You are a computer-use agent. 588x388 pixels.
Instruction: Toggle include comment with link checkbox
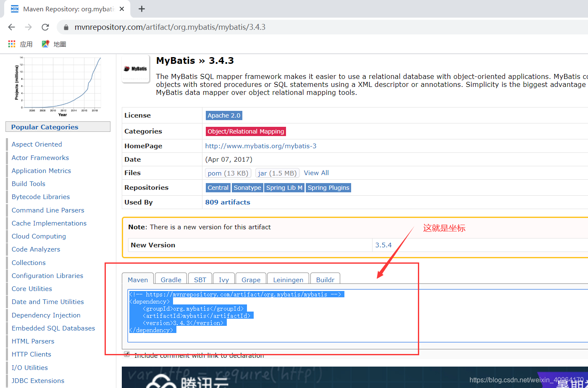click(127, 355)
